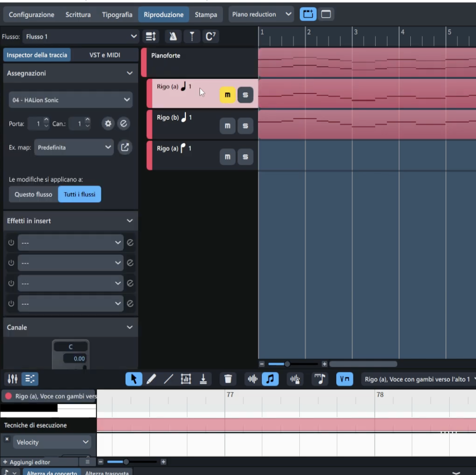Viewport: 476px width, 475px height.
Task: Click the trash delete icon
Action: pyautogui.click(x=228, y=379)
